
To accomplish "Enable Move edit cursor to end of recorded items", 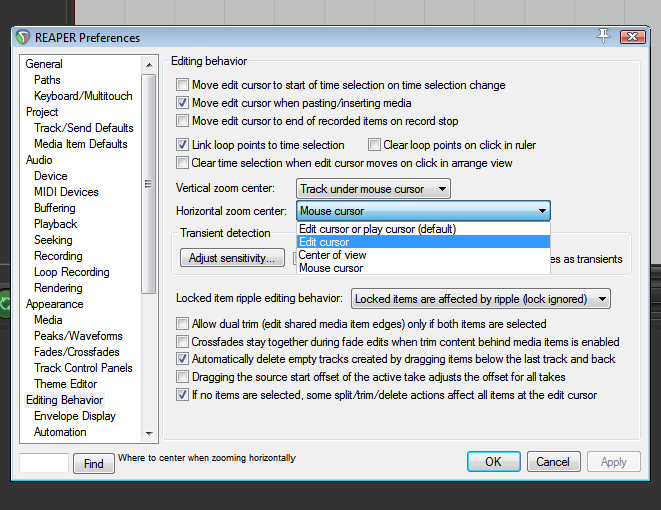I will pyautogui.click(x=182, y=121).
